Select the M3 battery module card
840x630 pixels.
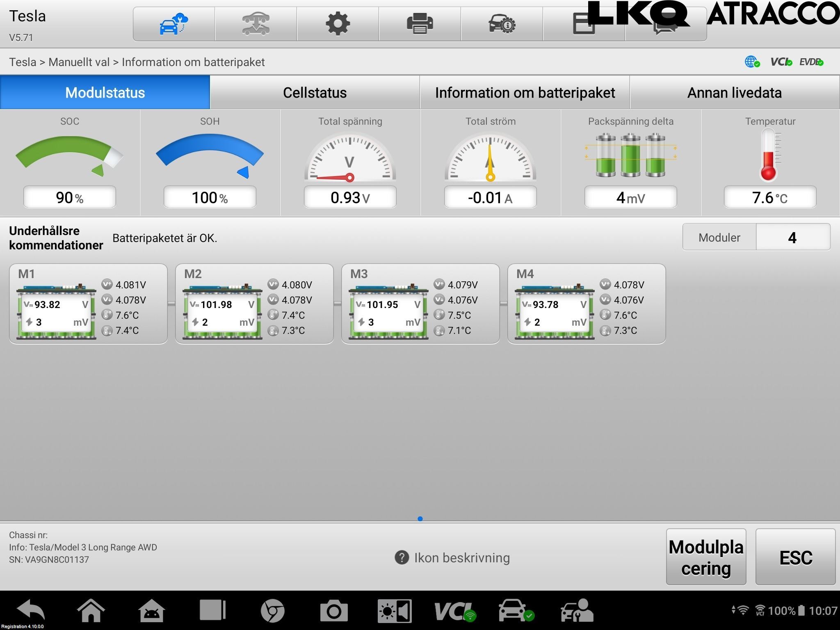420,304
